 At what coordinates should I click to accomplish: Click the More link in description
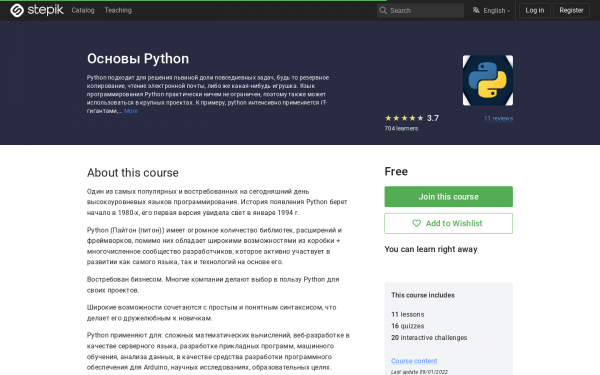click(x=130, y=111)
